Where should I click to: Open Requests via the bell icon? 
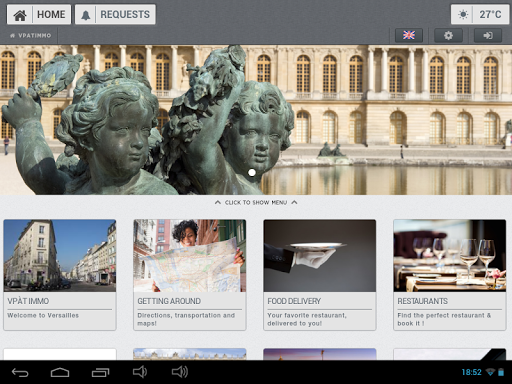pyautogui.click(x=86, y=15)
